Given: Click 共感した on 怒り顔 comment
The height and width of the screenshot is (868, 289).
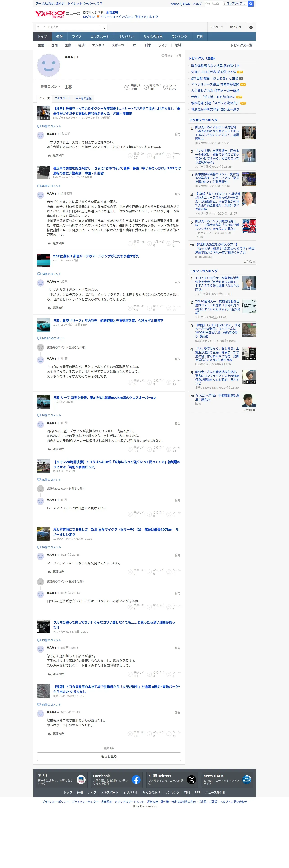Looking at the screenshot, I should (130, 674).
